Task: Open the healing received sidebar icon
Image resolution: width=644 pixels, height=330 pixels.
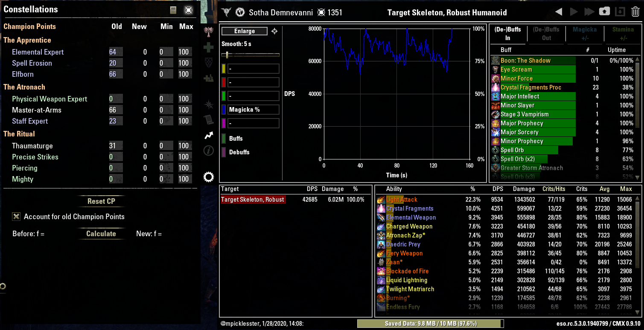Action: (208, 78)
